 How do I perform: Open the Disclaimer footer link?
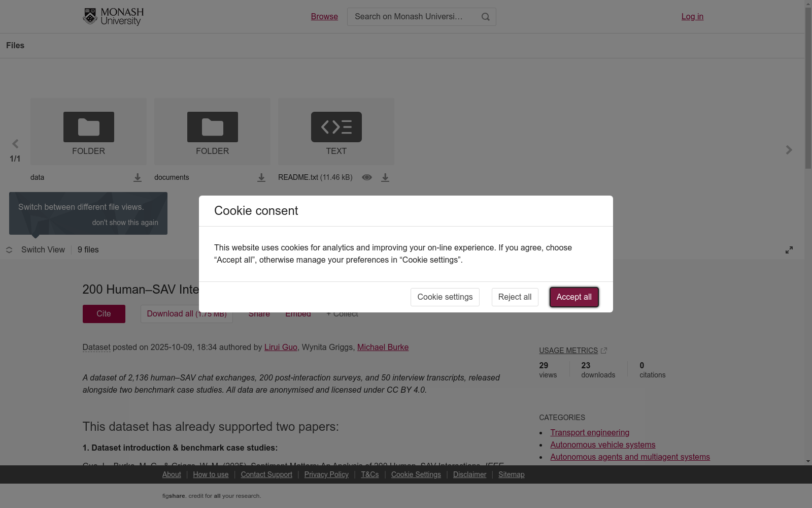point(469,474)
